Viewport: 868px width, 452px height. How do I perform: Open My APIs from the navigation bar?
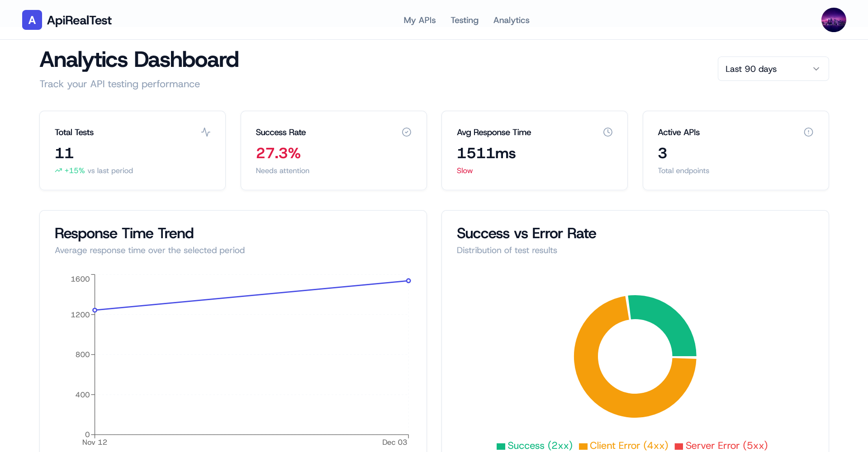click(x=419, y=20)
